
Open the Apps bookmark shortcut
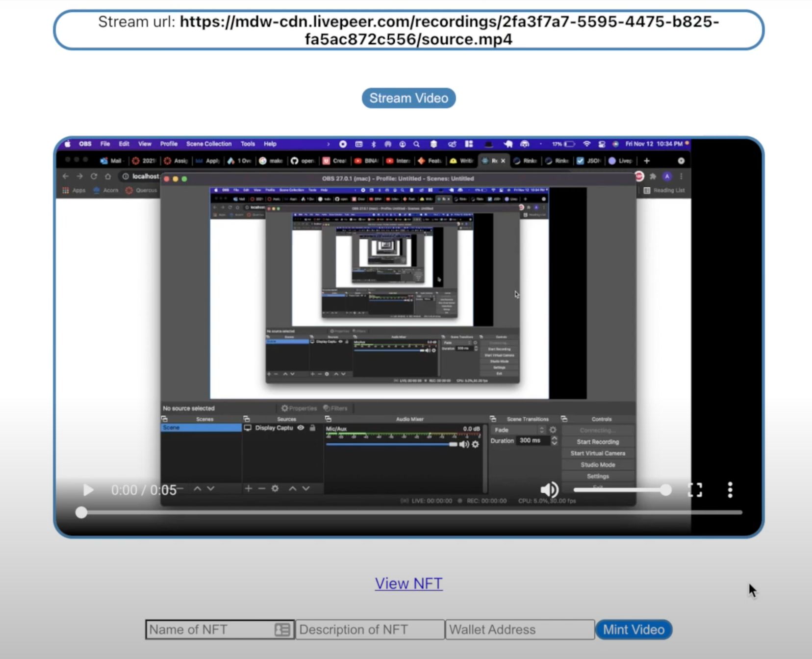tap(74, 190)
